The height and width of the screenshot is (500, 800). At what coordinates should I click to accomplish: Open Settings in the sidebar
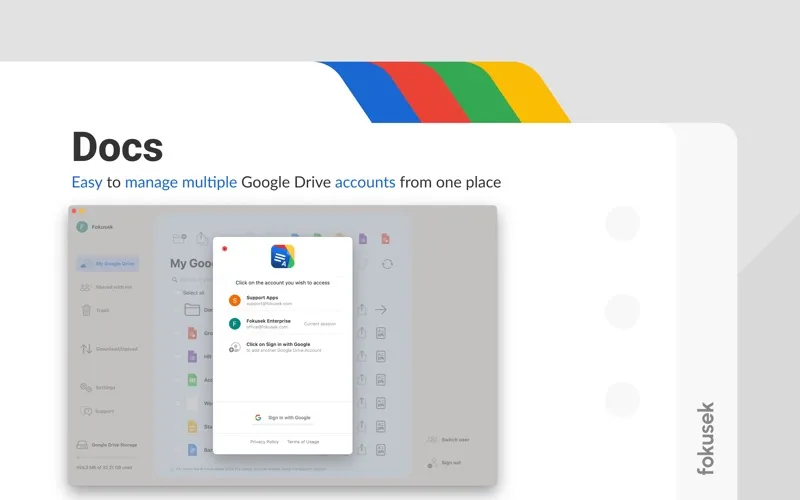pos(98,388)
